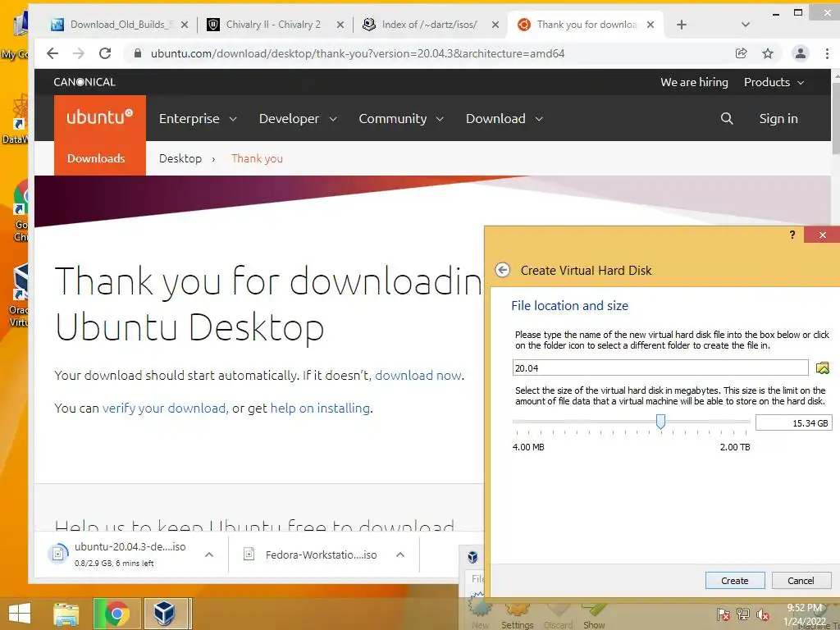Click the disk size slider handle
840x630 pixels.
(x=660, y=422)
